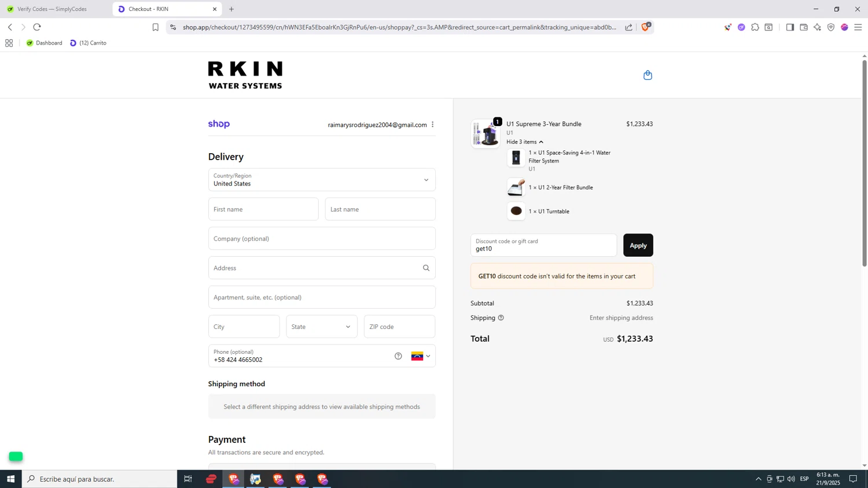Open browser extensions puzzle icon

click(x=755, y=27)
